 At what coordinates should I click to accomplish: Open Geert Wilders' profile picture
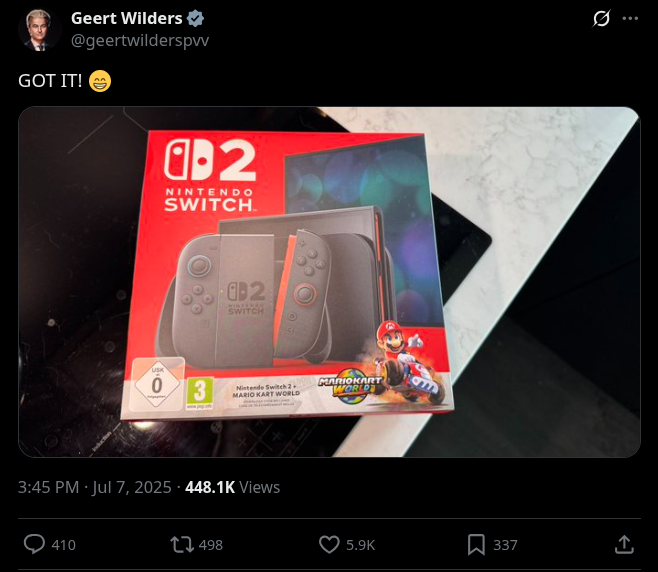39,29
